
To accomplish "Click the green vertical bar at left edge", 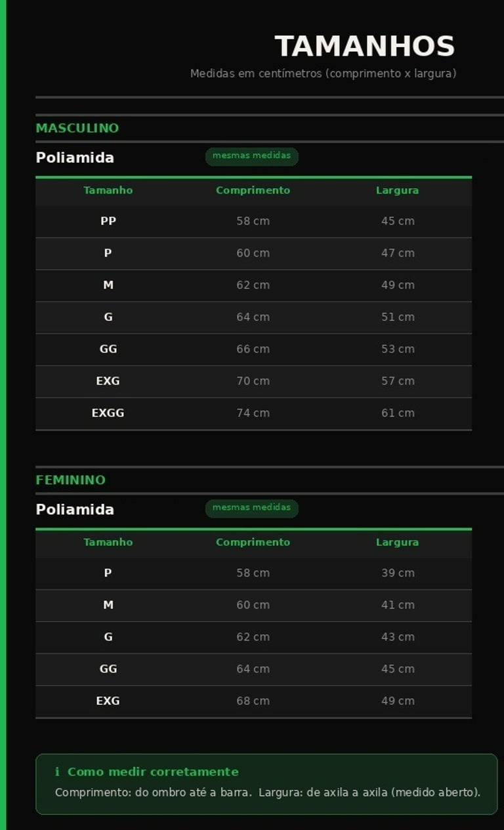I will pyautogui.click(x=3, y=415).
